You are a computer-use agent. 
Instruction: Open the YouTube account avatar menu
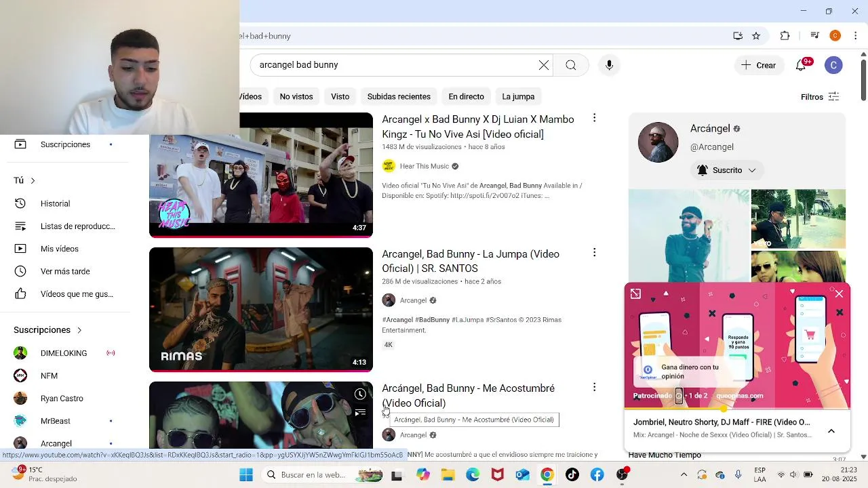(833, 65)
